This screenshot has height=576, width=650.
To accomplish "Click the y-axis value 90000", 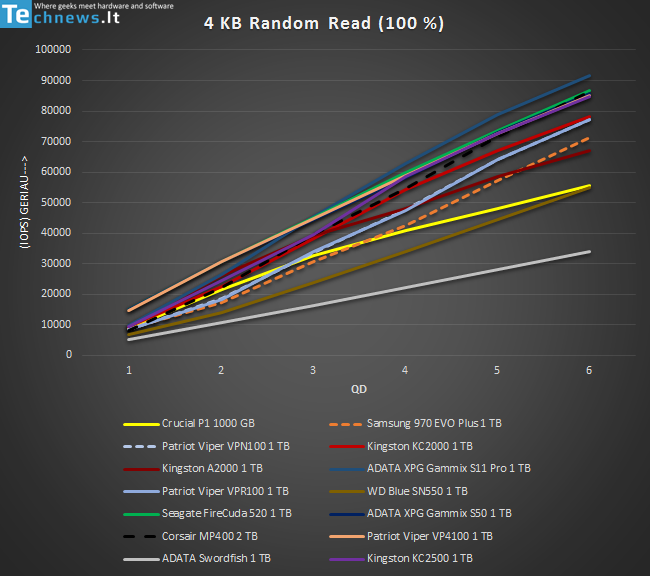I will tap(56, 80).
